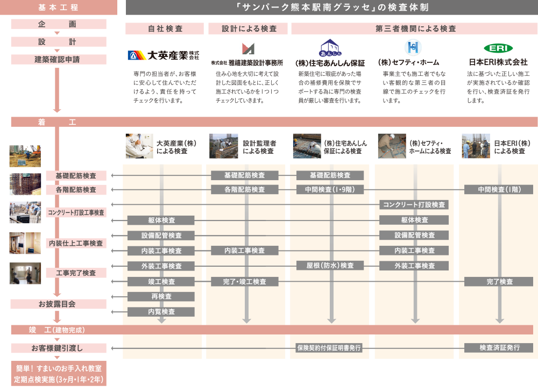Click the 中間検査(1・9階) box
Screen dimensions: 538x392
click(330, 189)
